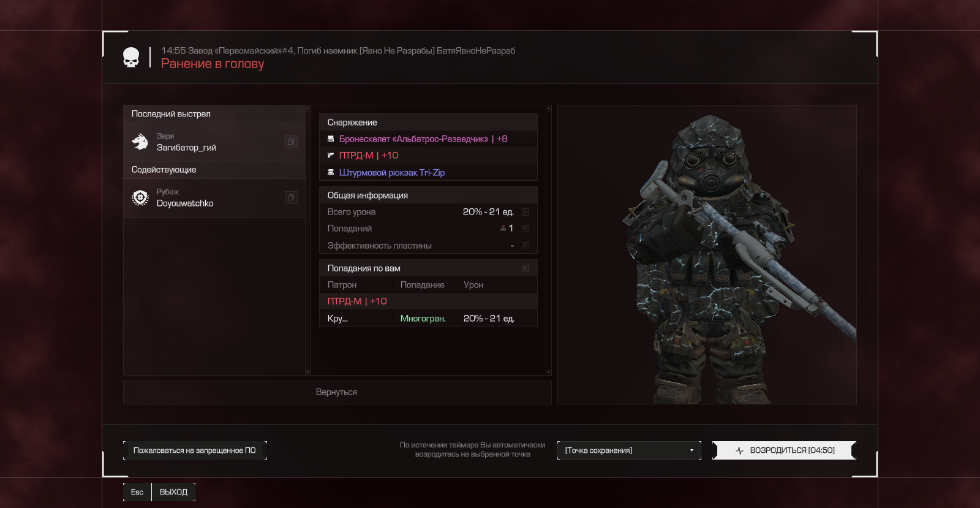This screenshot has height=508, width=980.
Task: Click the backpack icon beside Штурмовой рюкзак
Action: click(331, 173)
